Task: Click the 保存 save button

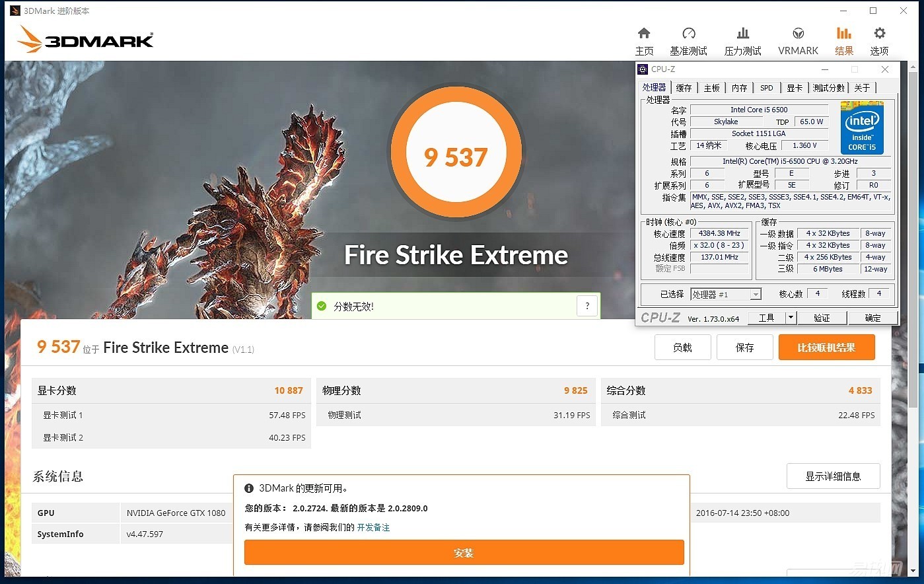Action: click(744, 347)
